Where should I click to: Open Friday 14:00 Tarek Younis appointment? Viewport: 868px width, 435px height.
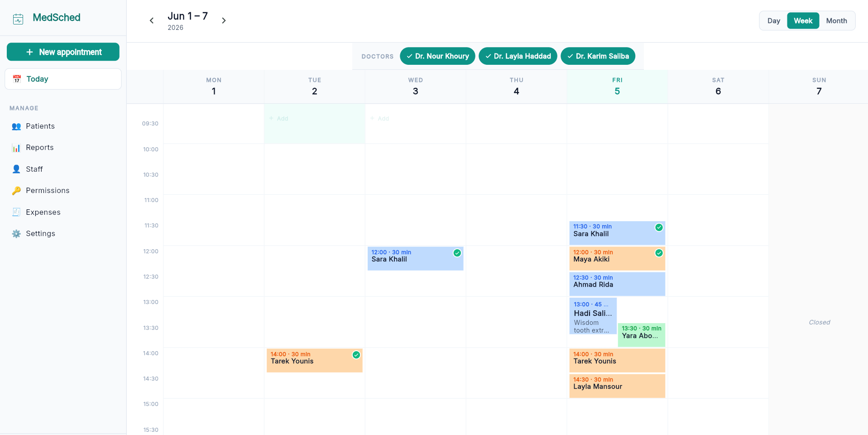[x=617, y=361]
